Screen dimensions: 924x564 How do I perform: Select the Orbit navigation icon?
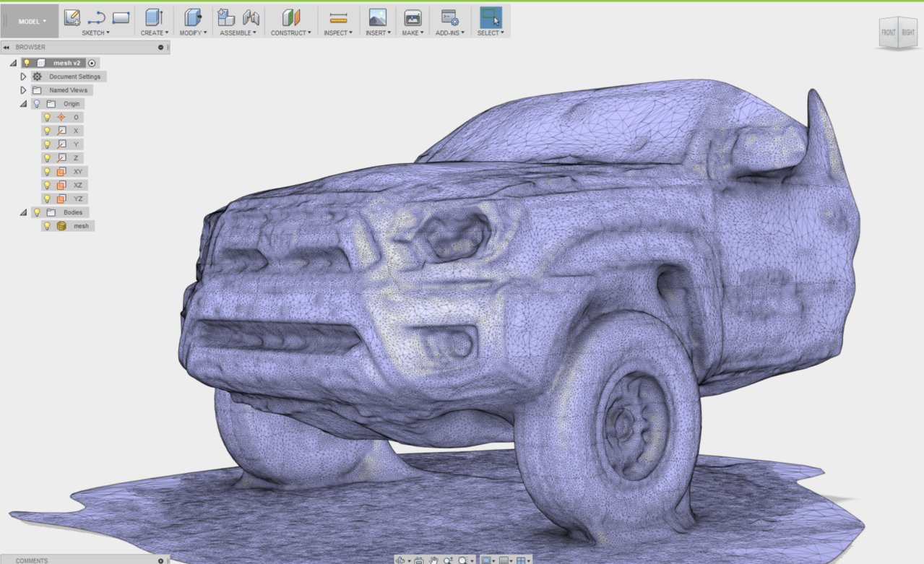coord(402,560)
